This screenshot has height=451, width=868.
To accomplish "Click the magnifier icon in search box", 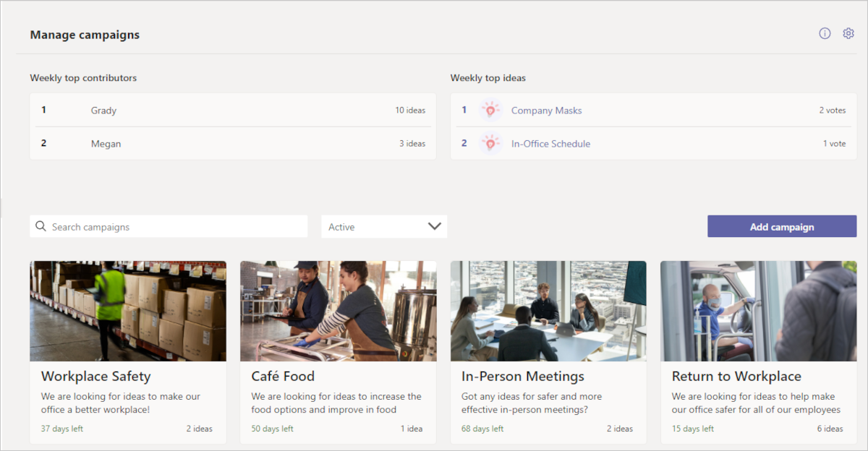I will (41, 226).
